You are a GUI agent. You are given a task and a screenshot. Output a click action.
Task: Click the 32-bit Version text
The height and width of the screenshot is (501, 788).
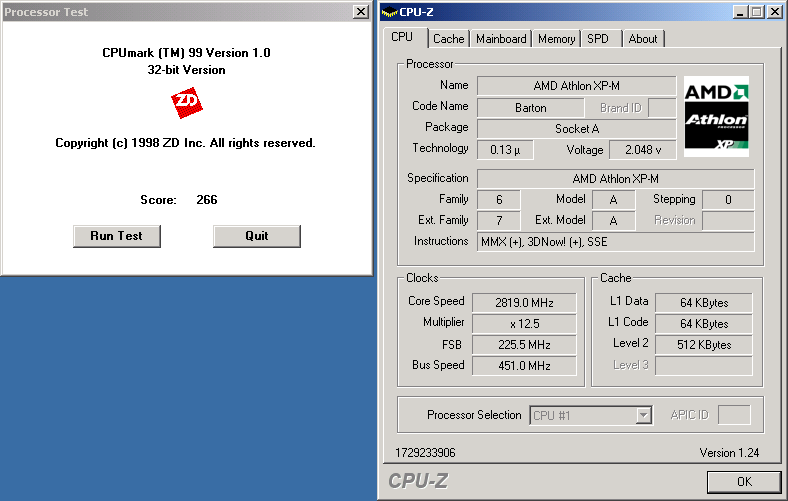pos(186,70)
